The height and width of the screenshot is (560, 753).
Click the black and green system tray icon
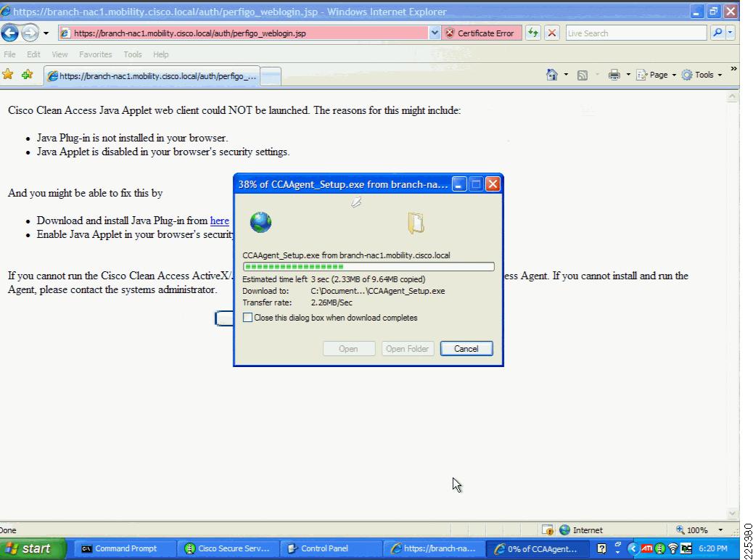click(x=686, y=548)
